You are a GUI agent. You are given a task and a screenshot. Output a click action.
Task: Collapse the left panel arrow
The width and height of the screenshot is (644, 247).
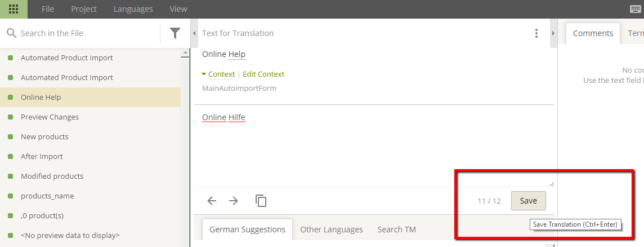(x=194, y=33)
